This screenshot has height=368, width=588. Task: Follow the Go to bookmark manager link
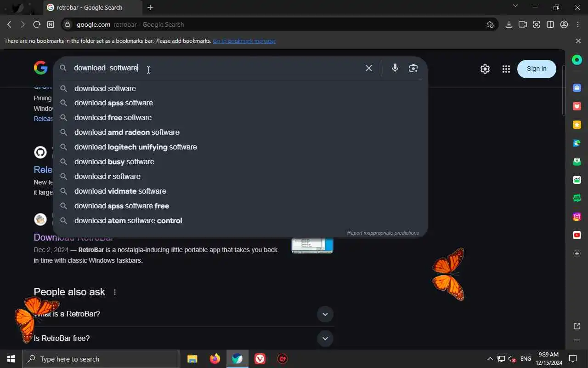(244, 41)
